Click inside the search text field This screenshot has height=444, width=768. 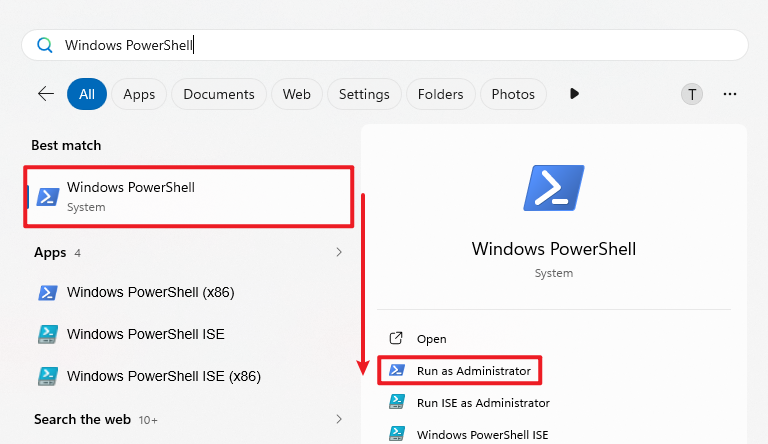pos(400,45)
